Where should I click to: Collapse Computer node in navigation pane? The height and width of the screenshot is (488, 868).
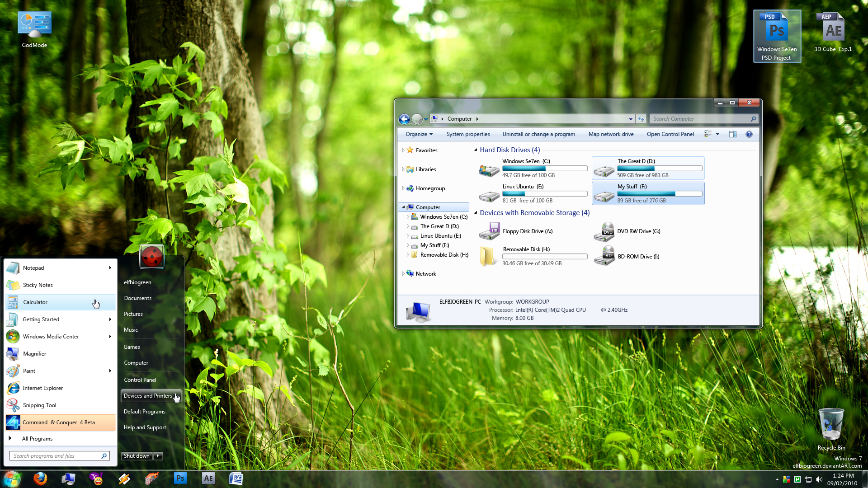[403, 207]
